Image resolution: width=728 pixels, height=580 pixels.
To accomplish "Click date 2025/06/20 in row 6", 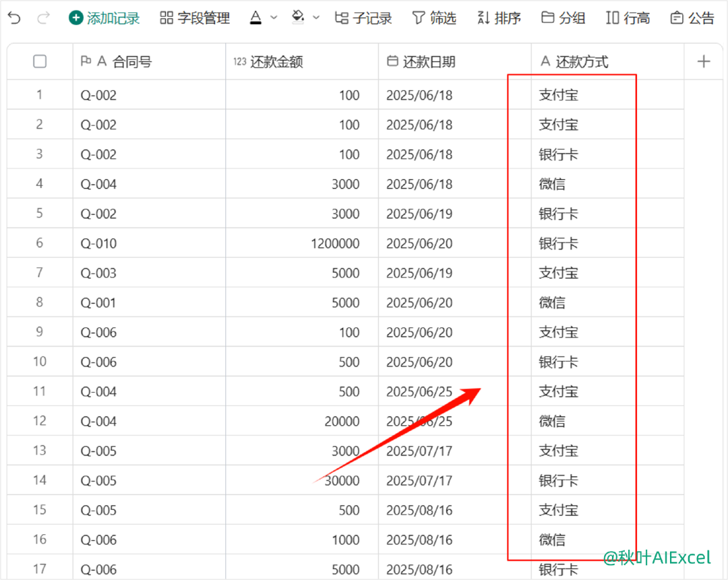I will 454,243.
